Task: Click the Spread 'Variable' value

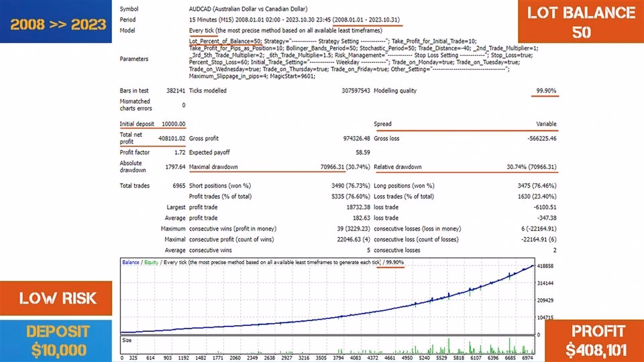Action: (x=546, y=124)
